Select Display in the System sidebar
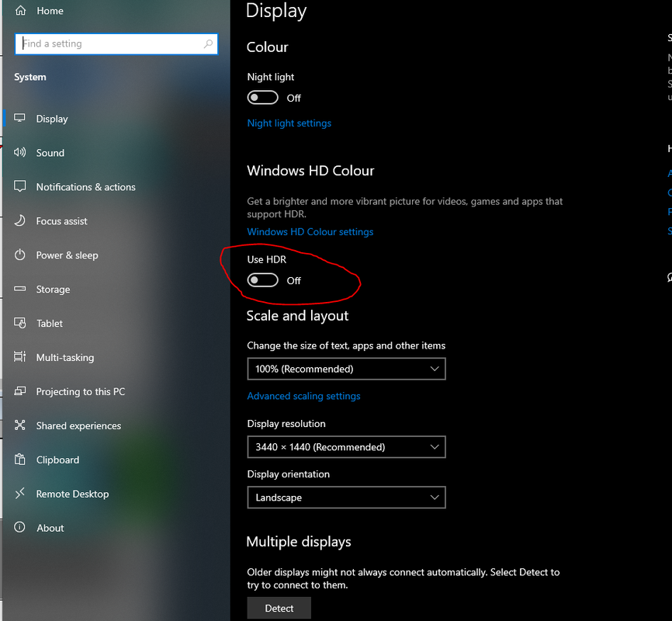 [x=52, y=119]
